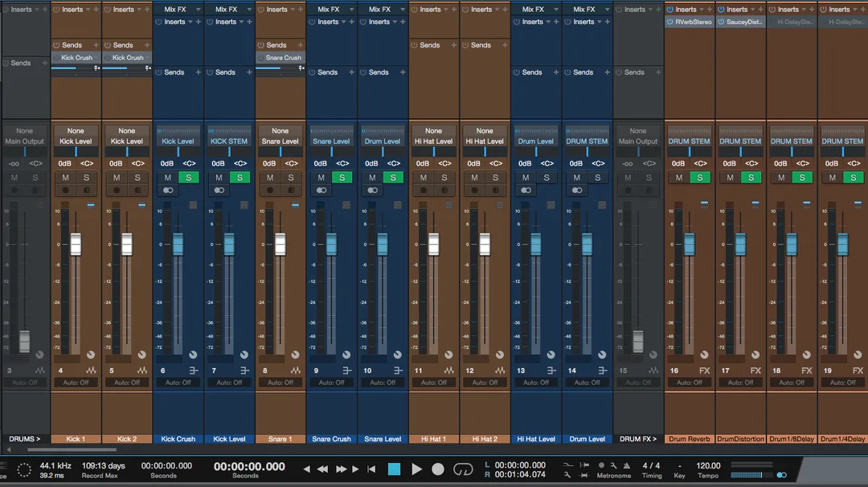Click the Return to Zero transport button
Viewport: 868px width, 487px height.
(x=371, y=469)
